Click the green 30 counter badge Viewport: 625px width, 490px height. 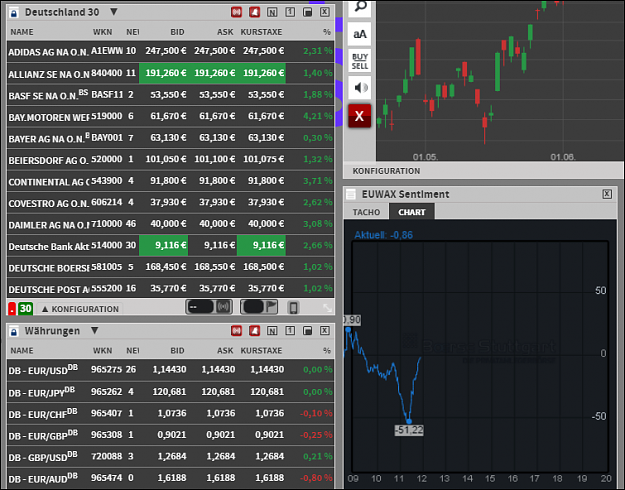(x=26, y=308)
